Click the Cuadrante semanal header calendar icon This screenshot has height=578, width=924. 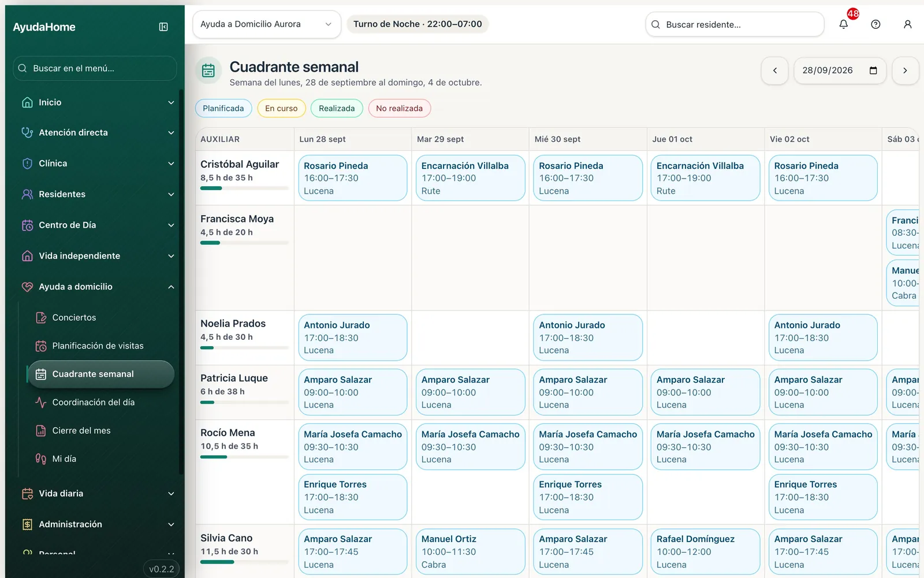point(208,71)
